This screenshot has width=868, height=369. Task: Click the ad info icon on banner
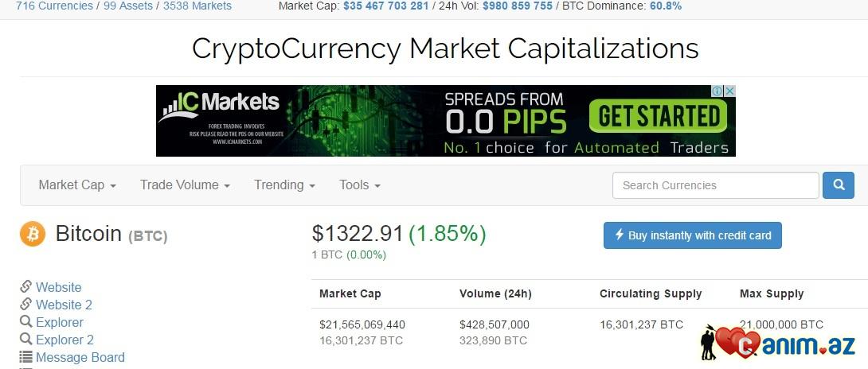click(x=717, y=91)
